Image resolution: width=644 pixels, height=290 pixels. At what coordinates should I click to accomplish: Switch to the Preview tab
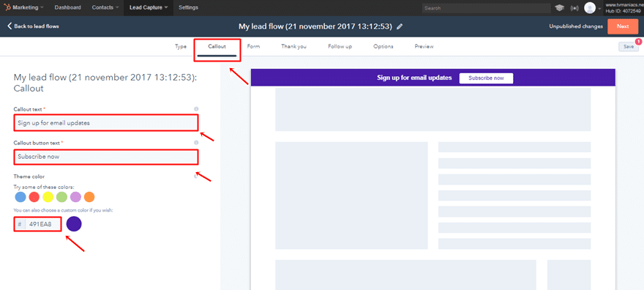click(x=424, y=46)
